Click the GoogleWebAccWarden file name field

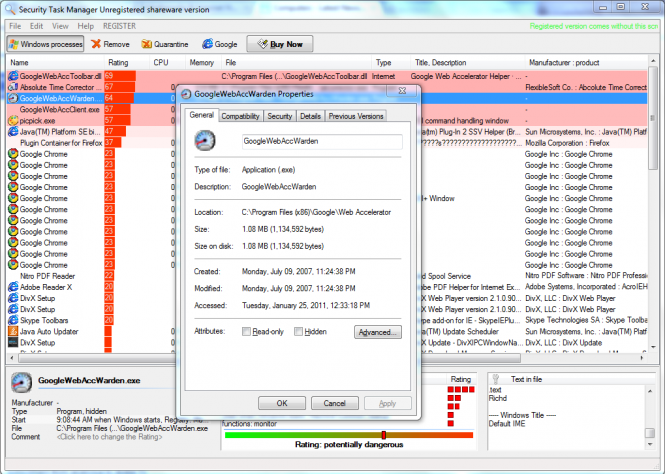point(322,141)
